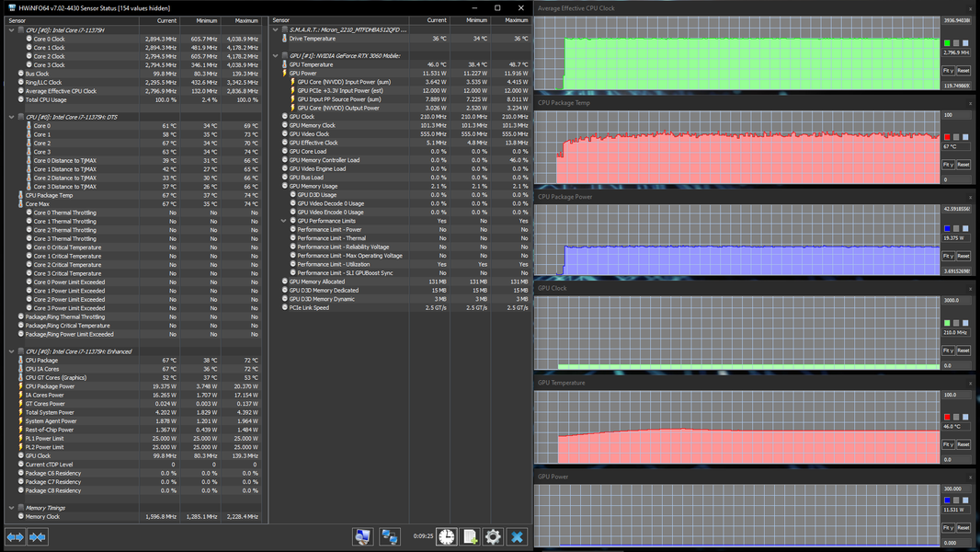Viewport: 980px width, 552px height.
Task: Click Fit y on the GPU Power graph
Action: click(x=948, y=527)
